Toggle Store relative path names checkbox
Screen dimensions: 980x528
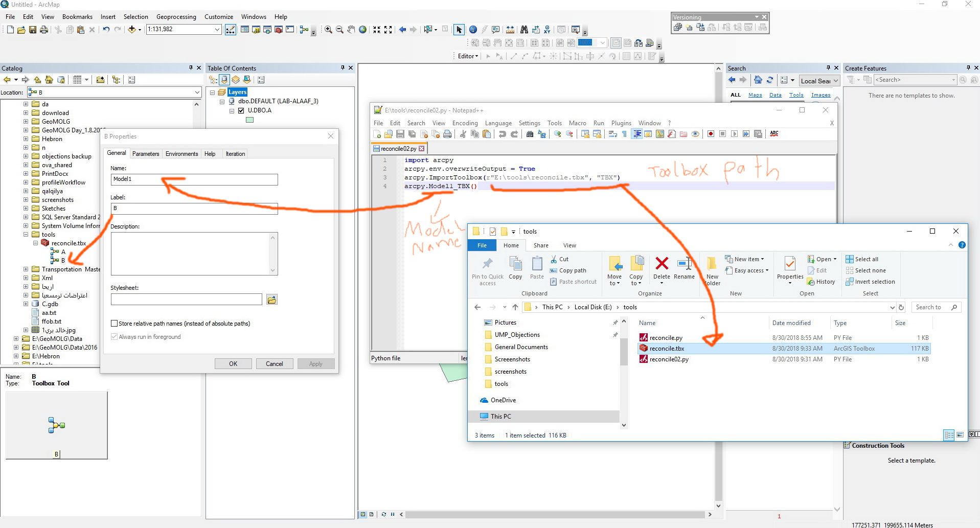tap(115, 324)
